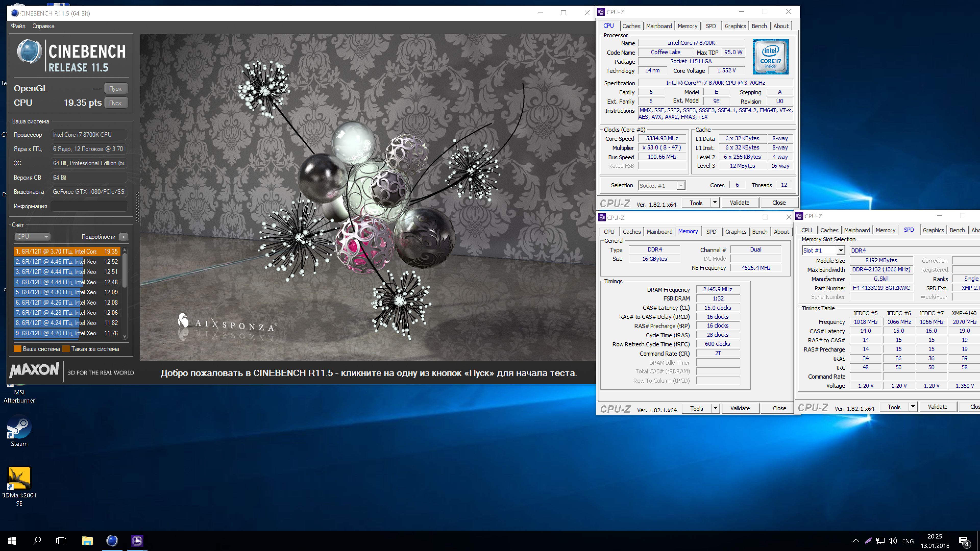
Task: Click the Intel Core i7 logo
Action: (x=770, y=56)
